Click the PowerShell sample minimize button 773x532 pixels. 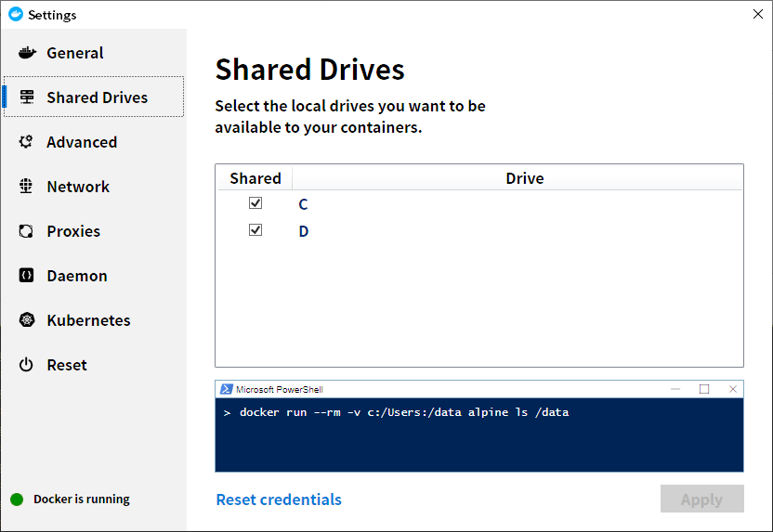[x=675, y=389]
